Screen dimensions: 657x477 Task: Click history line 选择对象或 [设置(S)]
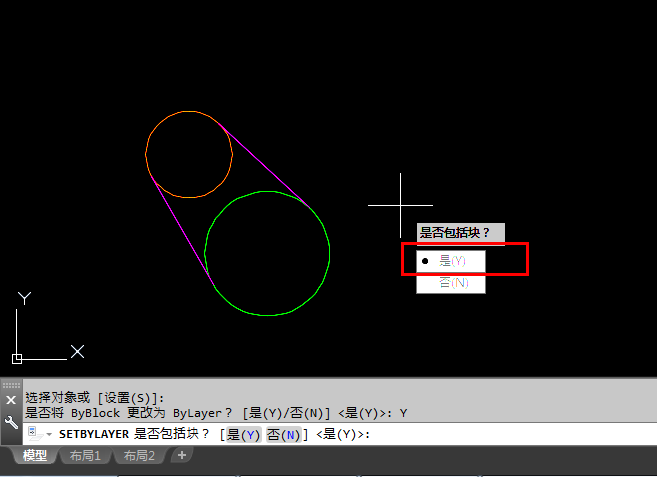point(95,397)
